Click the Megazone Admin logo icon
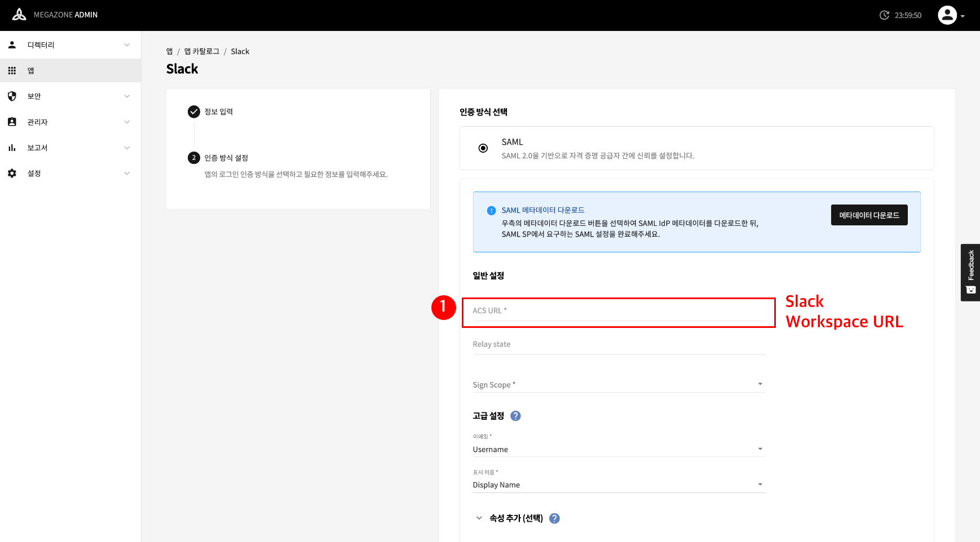Viewport: 980px width, 542px height. tap(19, 15)
